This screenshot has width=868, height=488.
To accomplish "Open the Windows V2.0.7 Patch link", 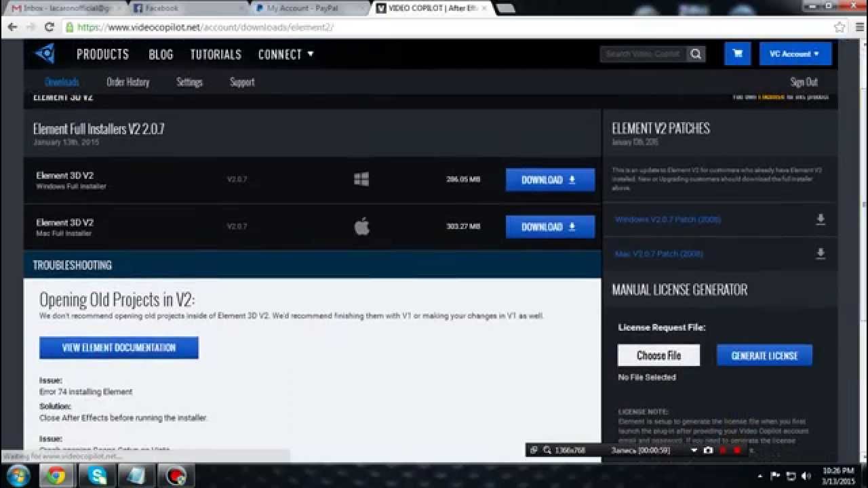I will (667, 220).
